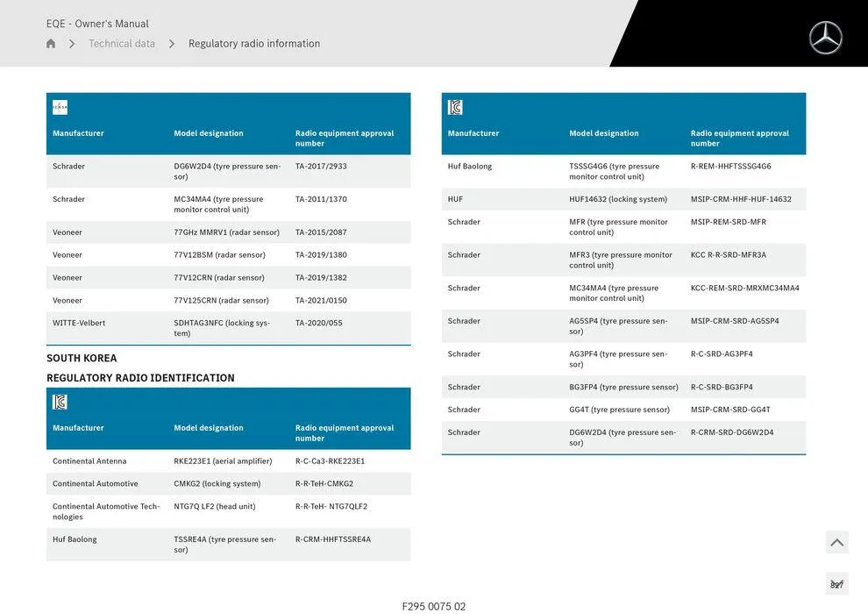The height and width of the screenshot is (614, 868).
Task: Click the chevron before Regulatory radio information
Action: click(x=172, y=44)
